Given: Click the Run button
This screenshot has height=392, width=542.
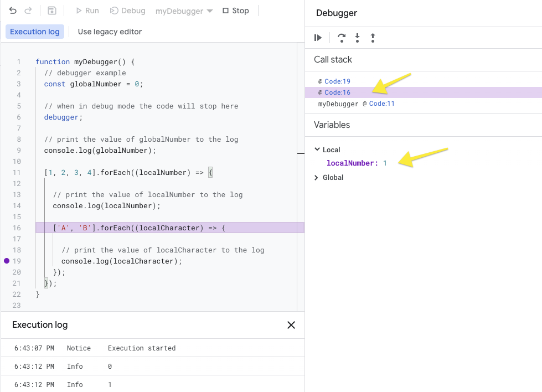Looking at the screenshot, I should pos(87,11).
